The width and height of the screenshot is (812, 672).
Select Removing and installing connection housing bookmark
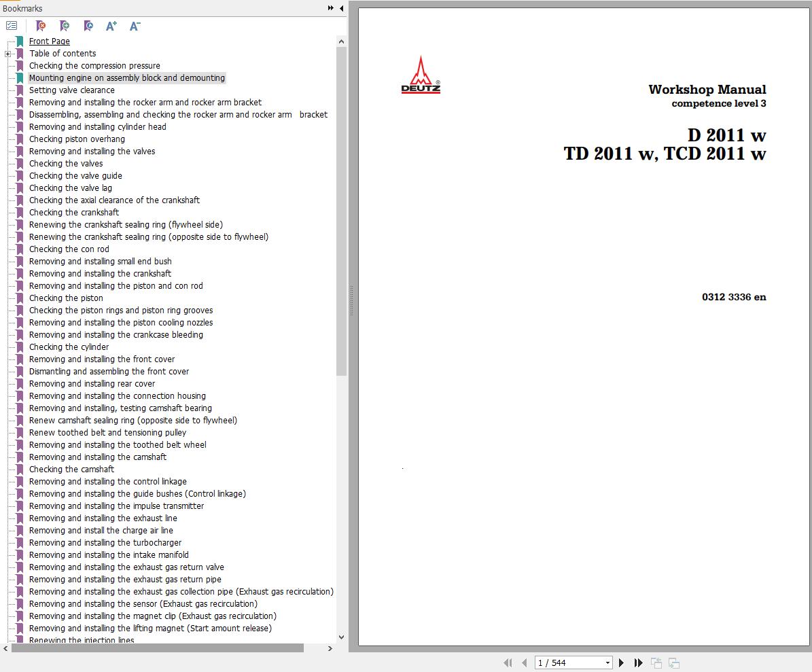(x=117, y=396)
